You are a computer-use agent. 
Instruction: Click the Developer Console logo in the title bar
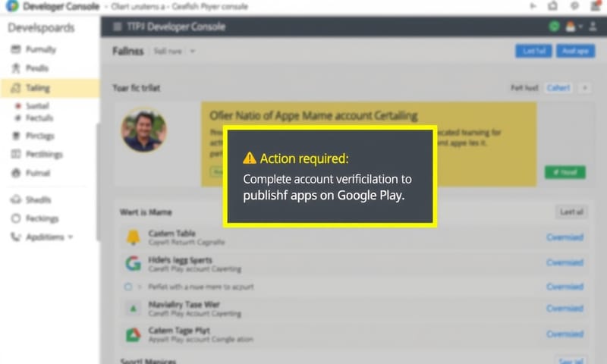point(12,6)
